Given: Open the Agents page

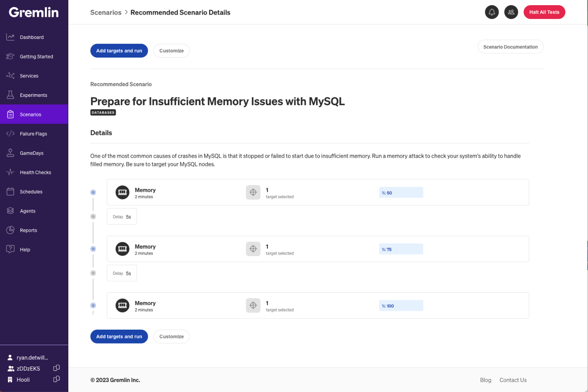Looking at the screenshot, I should click(x=28, y=211).
